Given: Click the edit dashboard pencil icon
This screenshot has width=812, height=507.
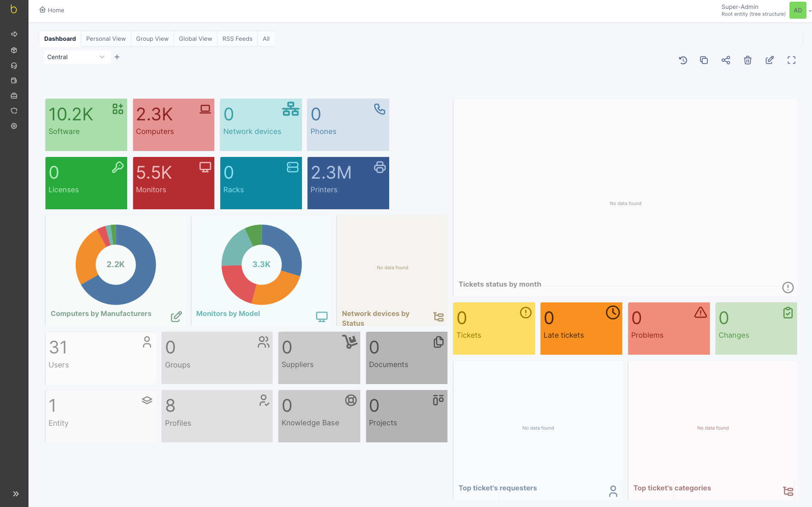Looking at the screenshot, I should 769,60.
